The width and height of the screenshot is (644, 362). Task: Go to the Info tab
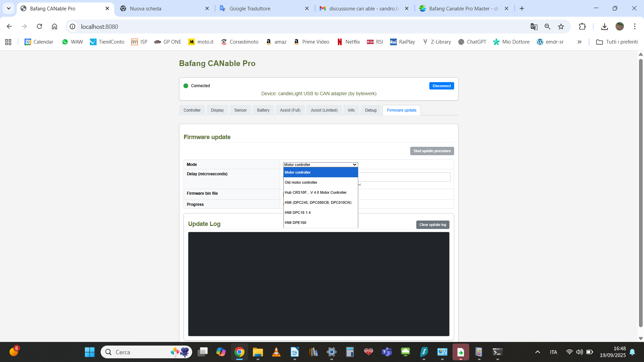tap(351, 110)
